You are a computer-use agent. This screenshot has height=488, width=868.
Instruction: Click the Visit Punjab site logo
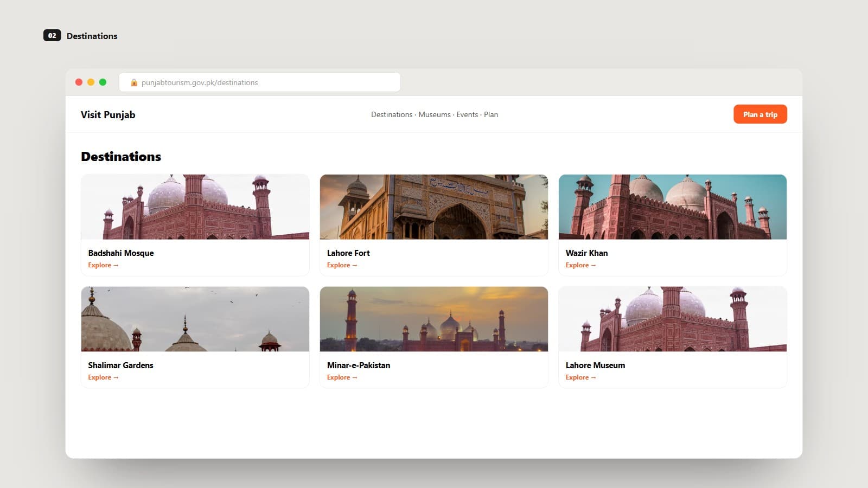point(108,114)
